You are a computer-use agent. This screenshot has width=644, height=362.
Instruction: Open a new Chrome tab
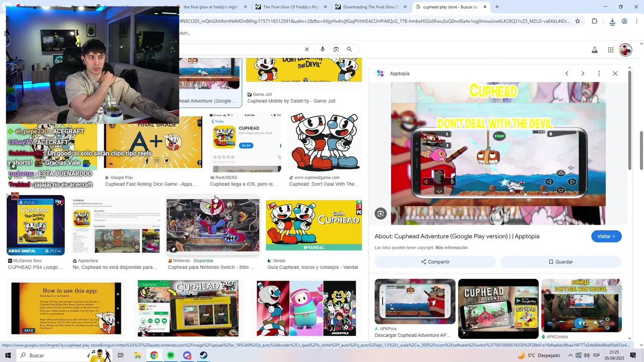click(x=497, y=7)
